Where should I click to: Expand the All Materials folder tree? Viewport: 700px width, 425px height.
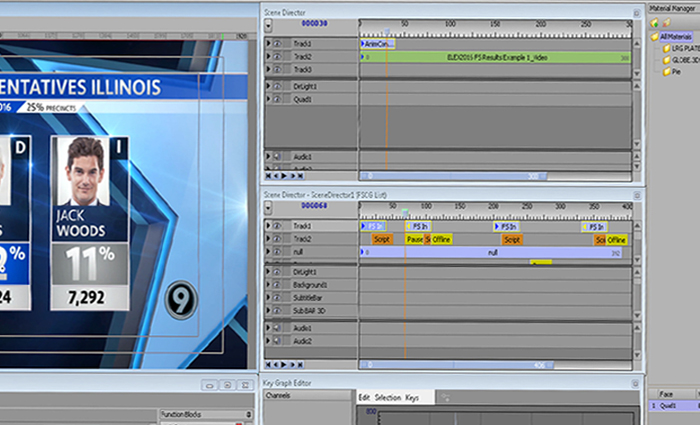click(x=653, y=37)
